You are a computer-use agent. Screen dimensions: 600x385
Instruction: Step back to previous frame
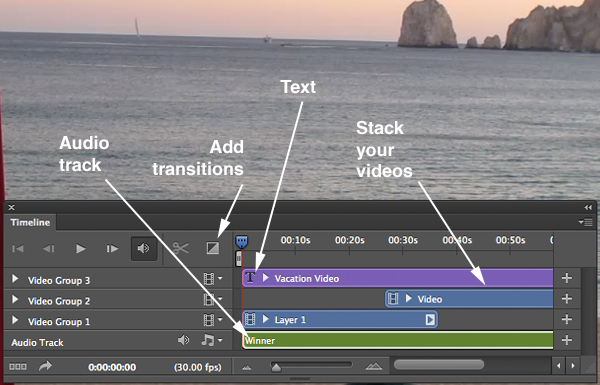pos(48,249)
